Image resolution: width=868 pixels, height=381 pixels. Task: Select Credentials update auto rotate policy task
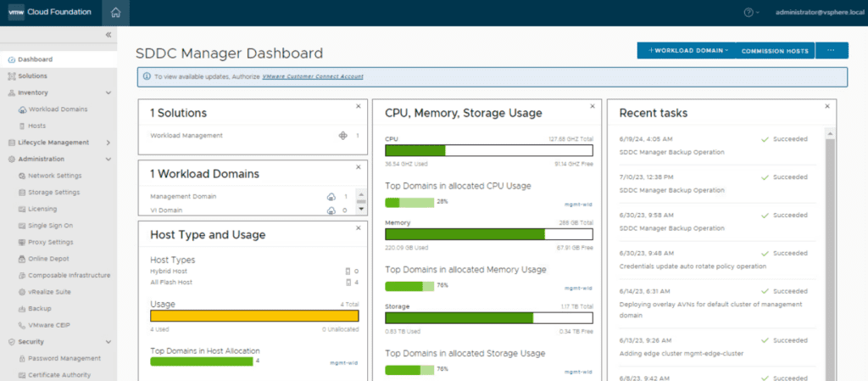coord(718,260)
